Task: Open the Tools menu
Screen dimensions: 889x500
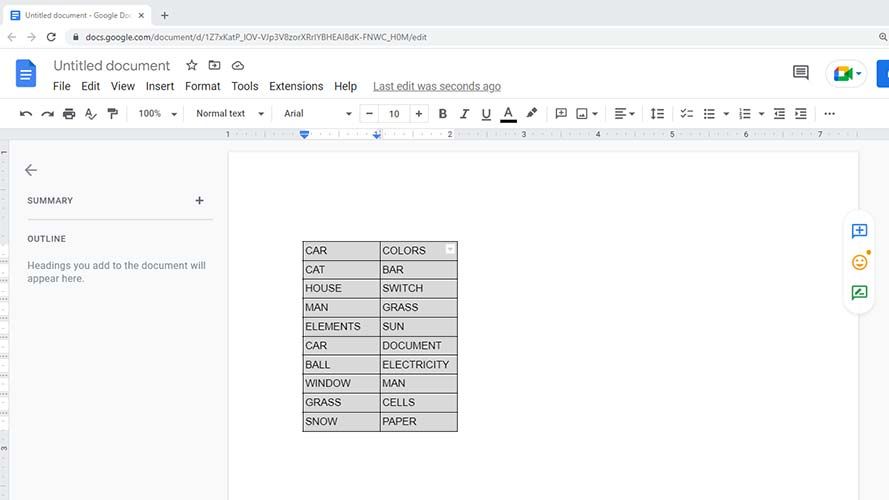Action: (x=245, y=86)
